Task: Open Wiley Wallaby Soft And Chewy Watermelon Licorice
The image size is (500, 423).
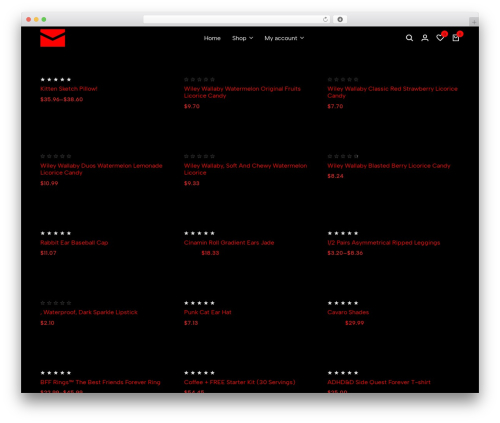Action: (x=245, y=169)
